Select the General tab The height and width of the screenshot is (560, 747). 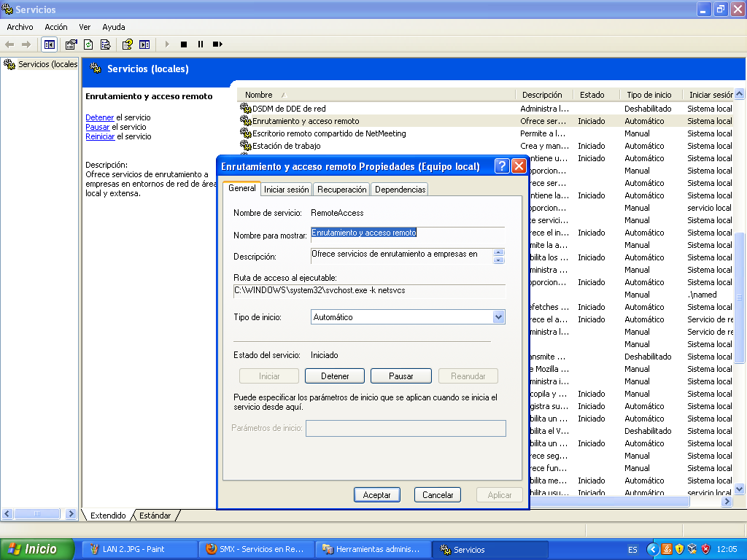click(241, 188)
